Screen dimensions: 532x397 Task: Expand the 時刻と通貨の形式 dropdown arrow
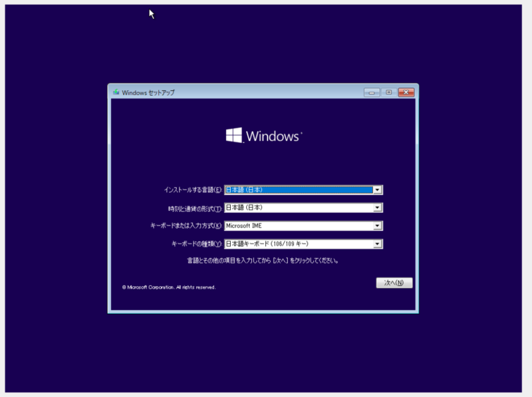click(377, 207)
